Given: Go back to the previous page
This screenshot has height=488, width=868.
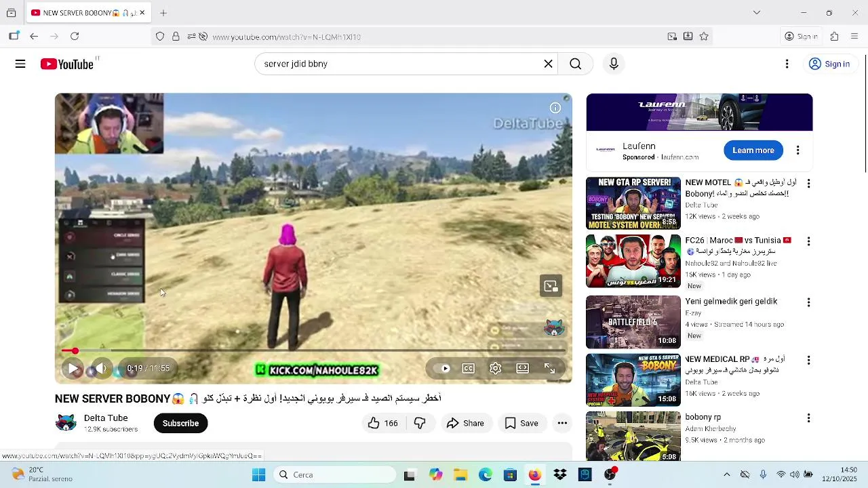Looking at the screenshot, I should coord(34,37).
